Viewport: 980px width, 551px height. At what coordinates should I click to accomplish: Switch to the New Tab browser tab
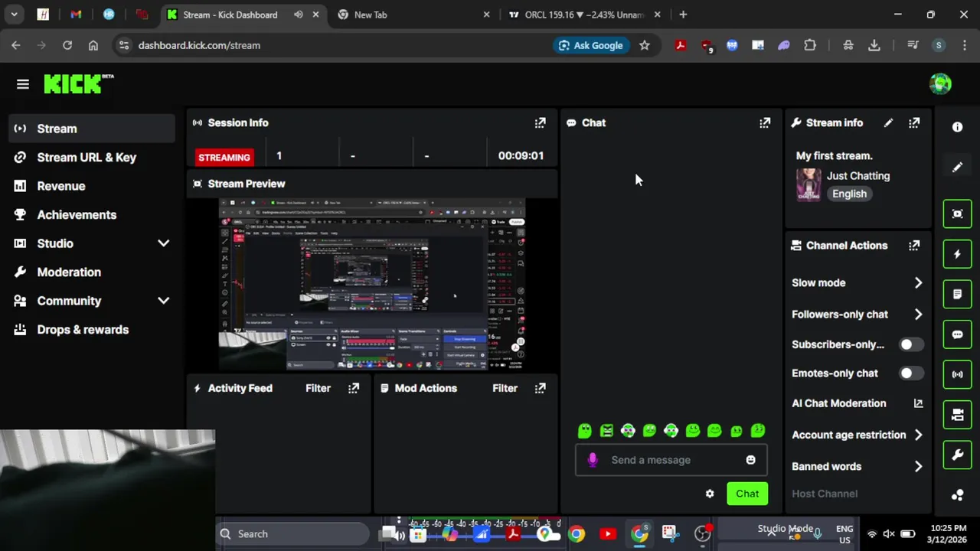pyautogui.click(x=413, y=15)
